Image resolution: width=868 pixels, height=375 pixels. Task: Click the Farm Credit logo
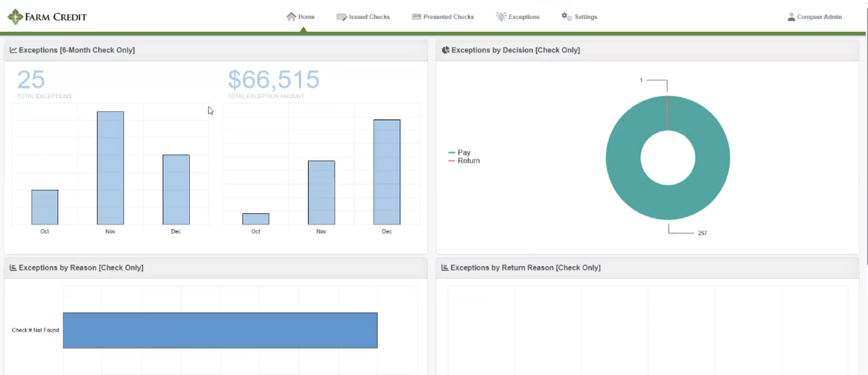(47, 17)
